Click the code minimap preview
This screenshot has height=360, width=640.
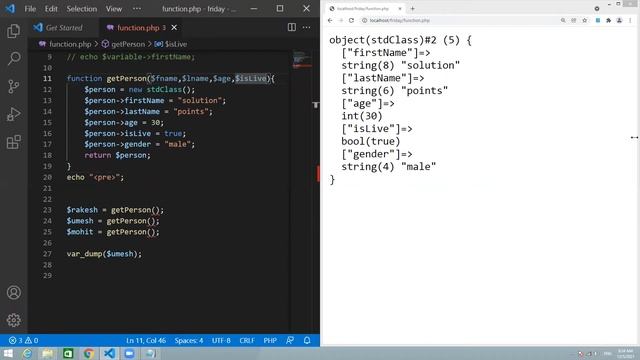(x=302, y=60)
